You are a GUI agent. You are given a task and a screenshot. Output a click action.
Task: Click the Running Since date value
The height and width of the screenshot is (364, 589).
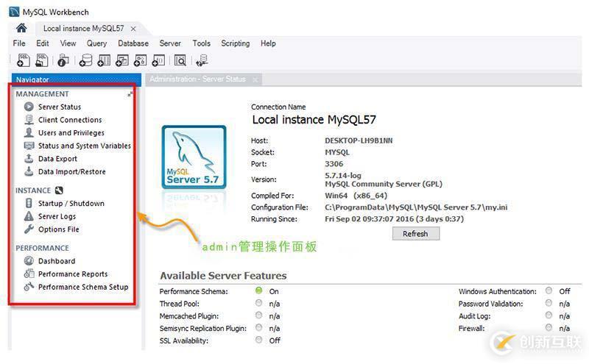coord(394,219)
